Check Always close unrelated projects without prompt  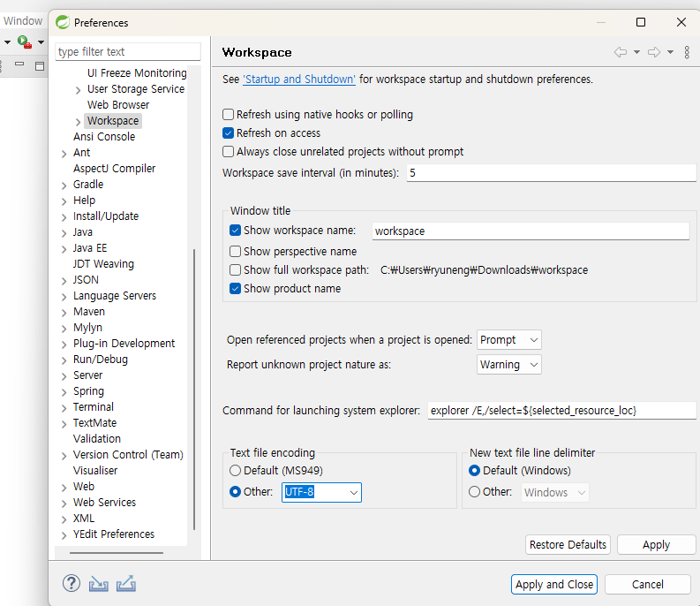pos(228,152)
